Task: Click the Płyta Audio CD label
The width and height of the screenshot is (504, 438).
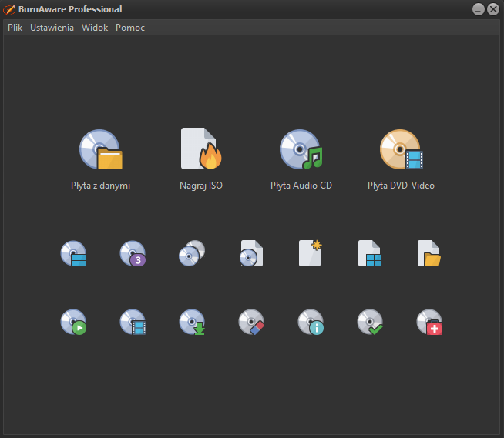Action: tap(301, 186)
